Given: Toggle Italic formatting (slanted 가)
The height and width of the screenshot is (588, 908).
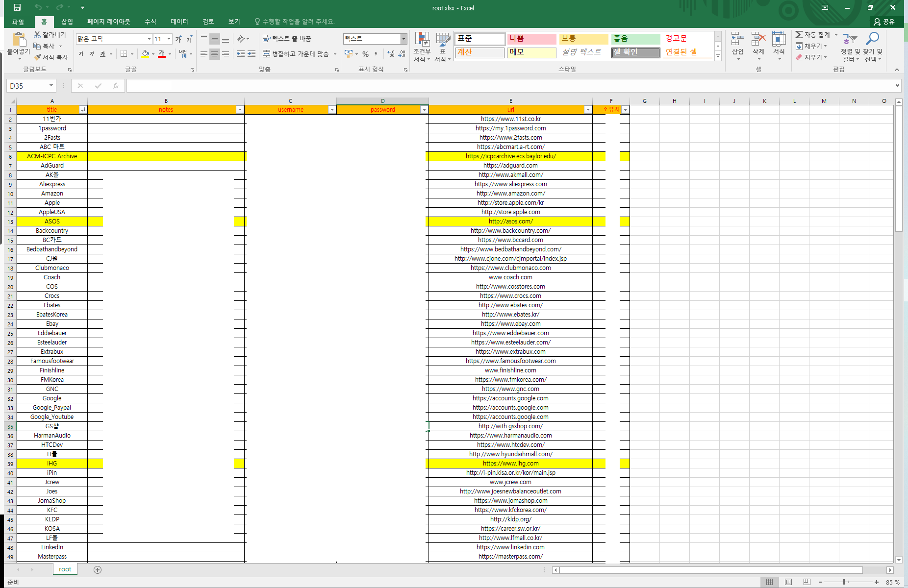Looking at the screenshot, I should (x=92, y=54).
